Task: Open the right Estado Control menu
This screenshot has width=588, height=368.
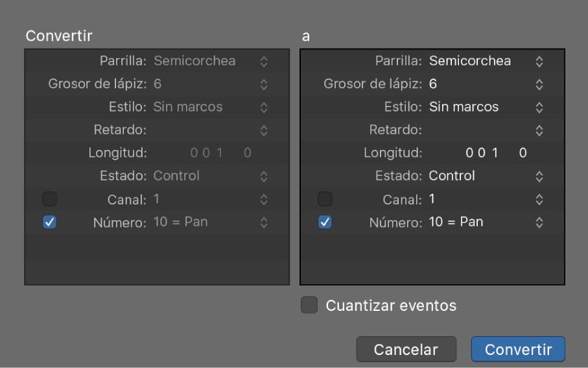Action: click(x=539, y=176)
